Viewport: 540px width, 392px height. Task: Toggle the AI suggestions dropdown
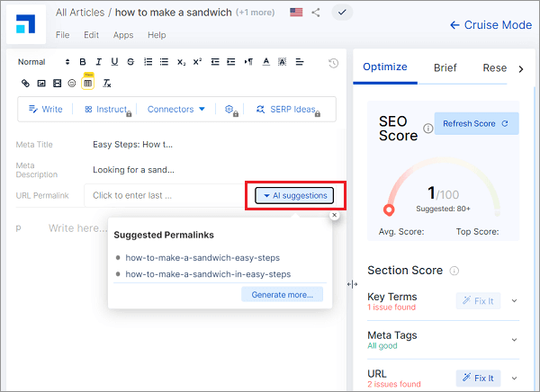[294, 195]
